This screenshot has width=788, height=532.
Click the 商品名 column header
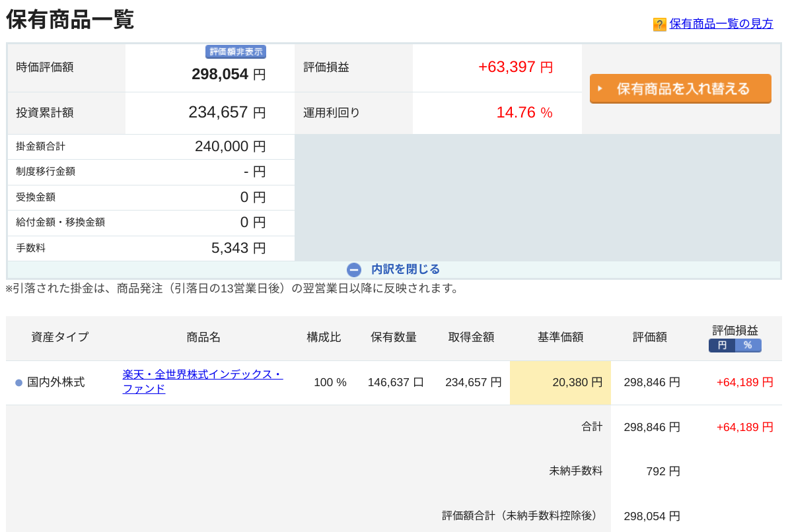(x=205, y=337)
